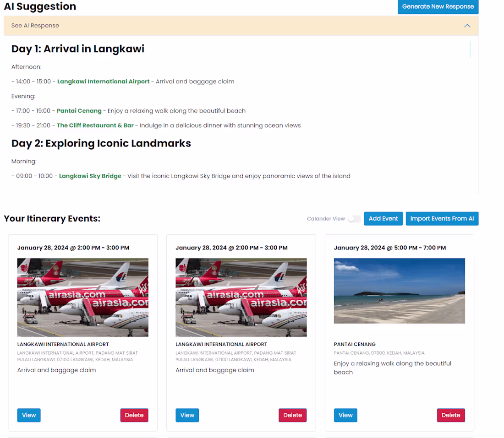Click the Your Itinerary Events heading
Viewport: 504px width, 438px height.
coord(52,218)
